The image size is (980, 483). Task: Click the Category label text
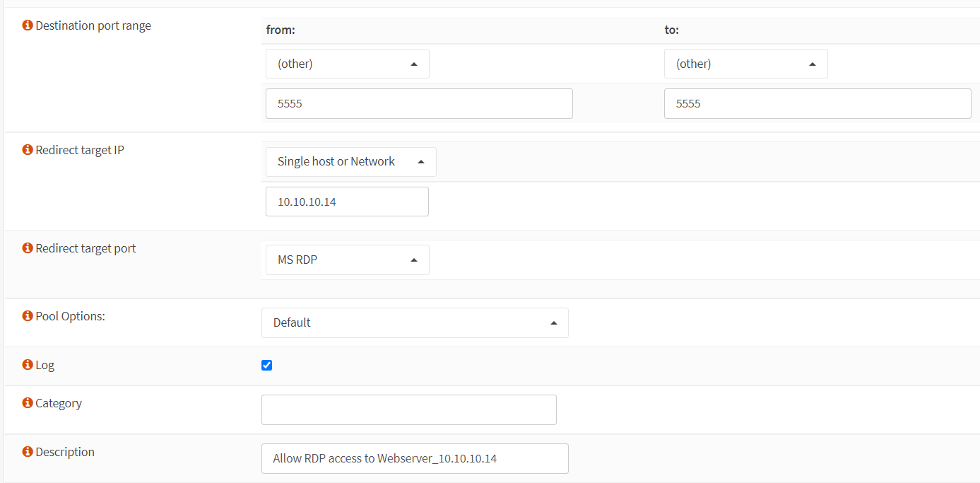click(x=59, y=403)
